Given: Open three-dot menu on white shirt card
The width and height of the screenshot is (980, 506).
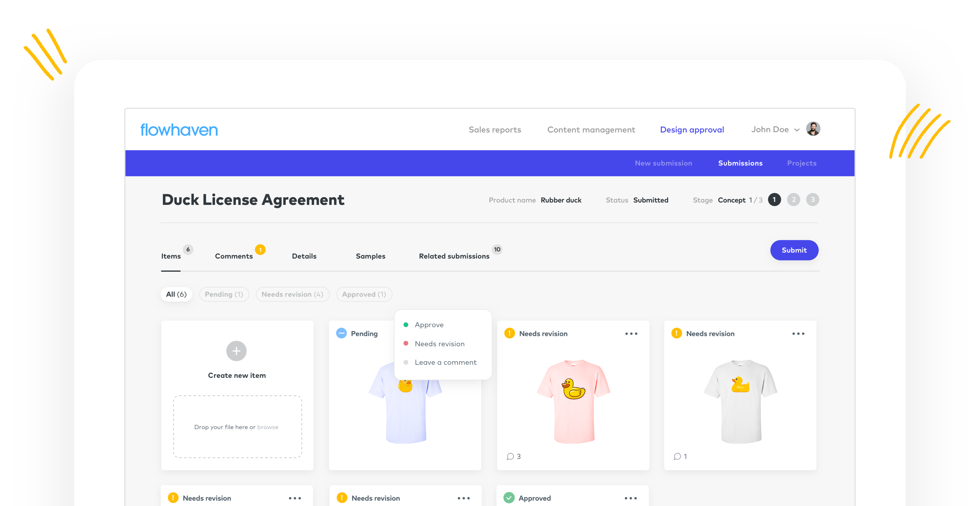Looking at the screenshot, I should [x=798, y=334].
